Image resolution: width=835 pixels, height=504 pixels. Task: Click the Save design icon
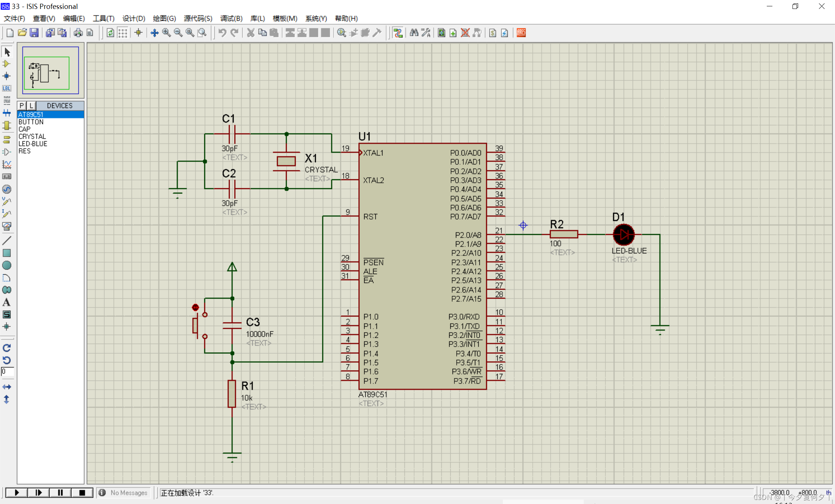click(34, 33)
